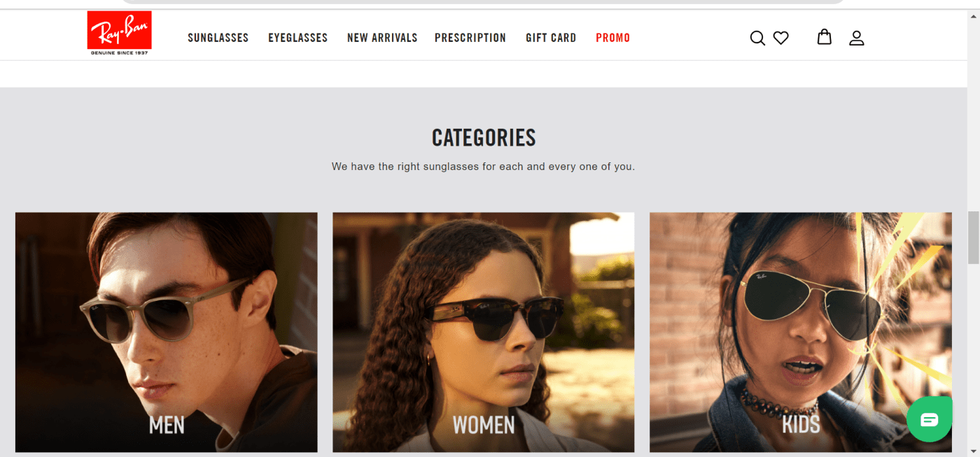Open the Eyeglasses menu
Screen dimensions: 980x457
click(x=298, y=38)
